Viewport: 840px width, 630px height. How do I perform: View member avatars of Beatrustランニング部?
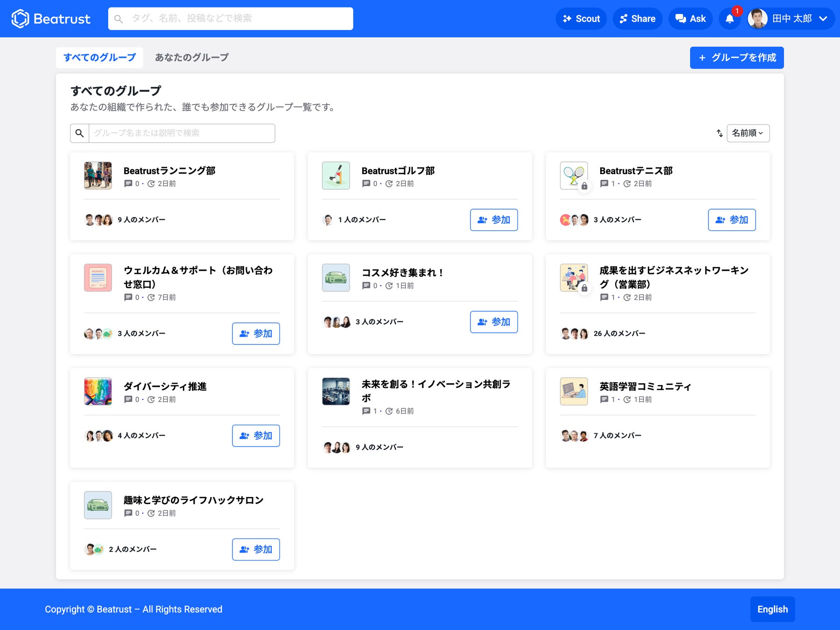click(98, 220)
